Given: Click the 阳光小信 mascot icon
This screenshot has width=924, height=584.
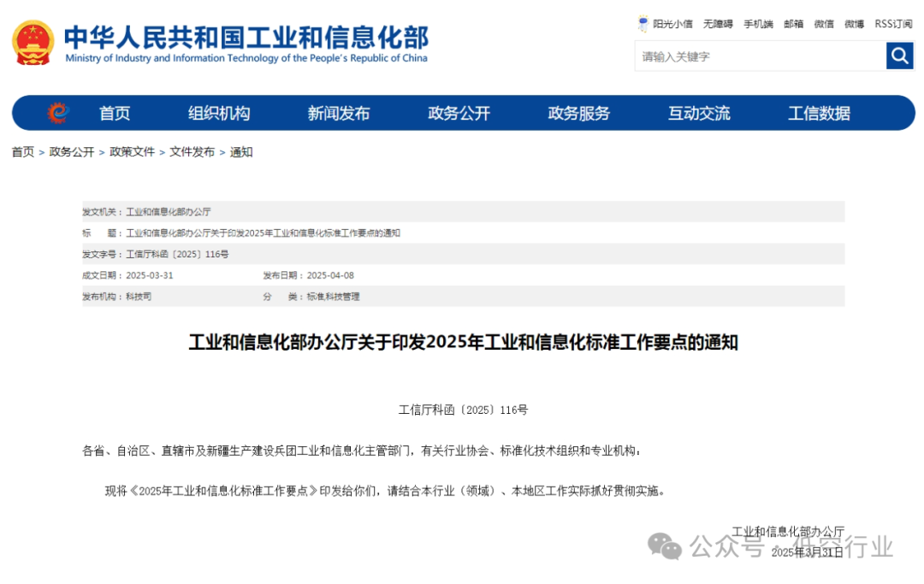Looking at the screenshot, I should [642, 23].
